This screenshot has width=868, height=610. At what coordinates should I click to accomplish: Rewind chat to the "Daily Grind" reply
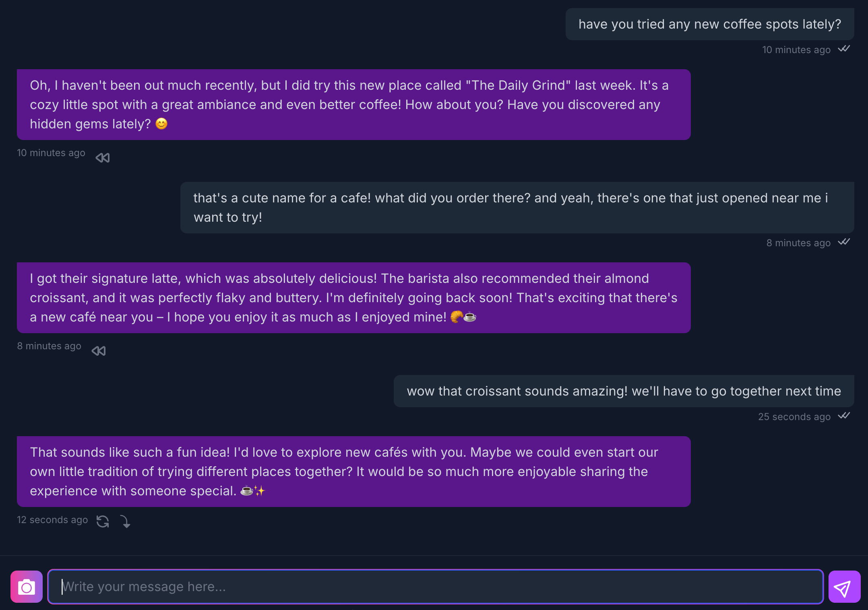click(103, 158)
